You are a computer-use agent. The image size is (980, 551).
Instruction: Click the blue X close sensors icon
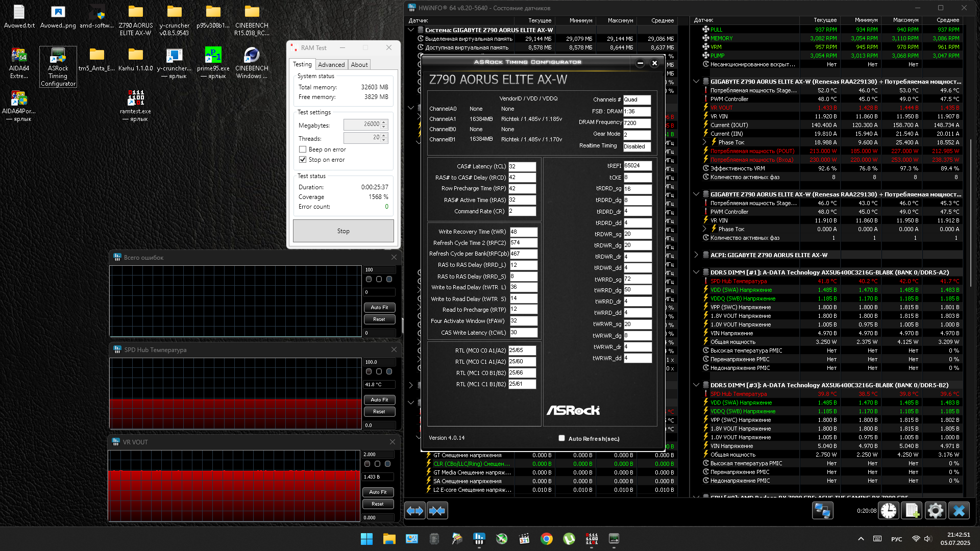[x=959, y=511]
